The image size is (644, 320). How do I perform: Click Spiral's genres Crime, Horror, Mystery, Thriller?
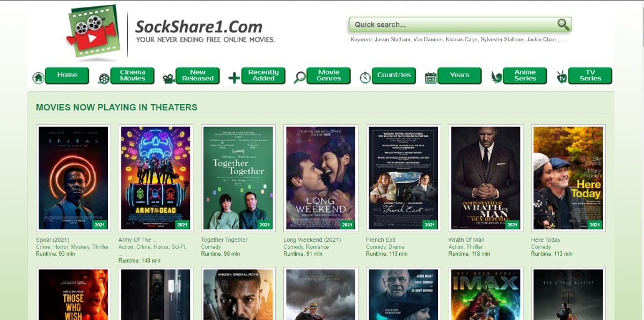72,247
